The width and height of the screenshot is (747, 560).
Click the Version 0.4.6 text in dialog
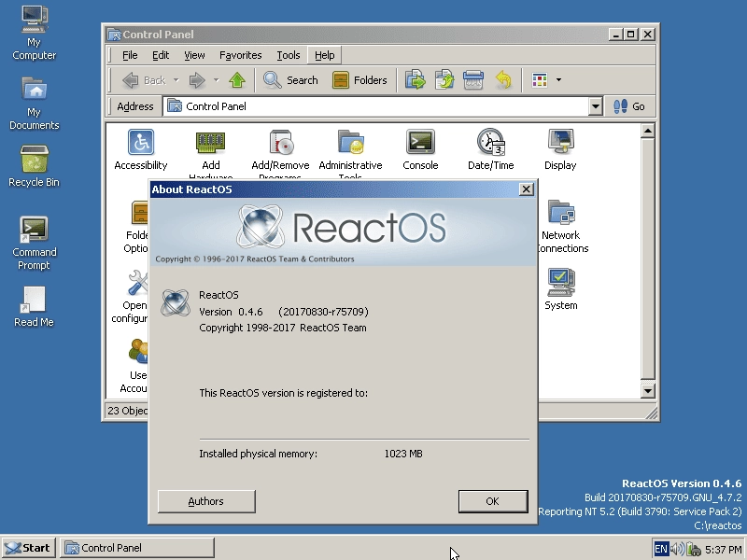(231, 312)
